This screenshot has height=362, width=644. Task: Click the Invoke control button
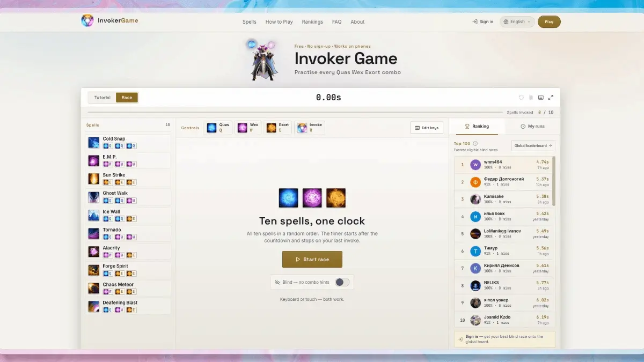click(x=310, y=128)
